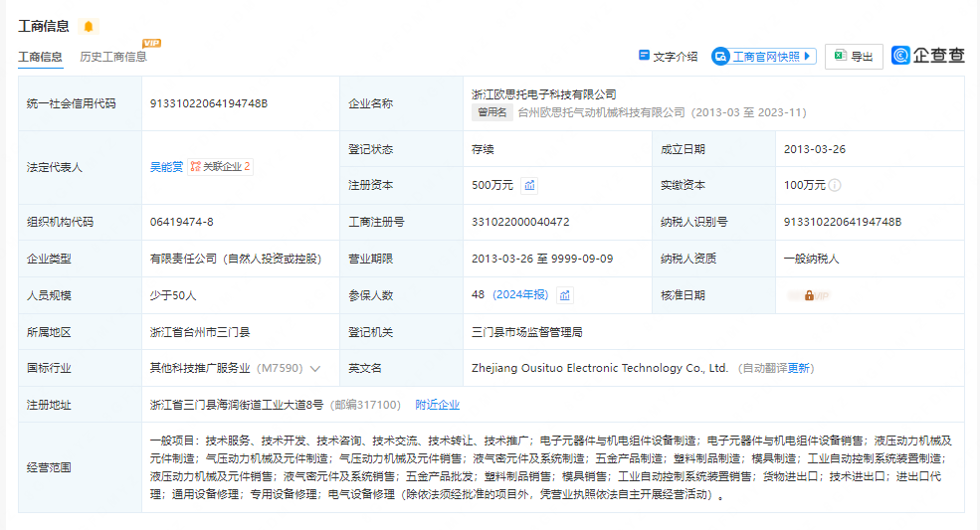980x530 pixels.
Task: Click the lock icon in 核准日期 field
Action: [x=809, y=295]
